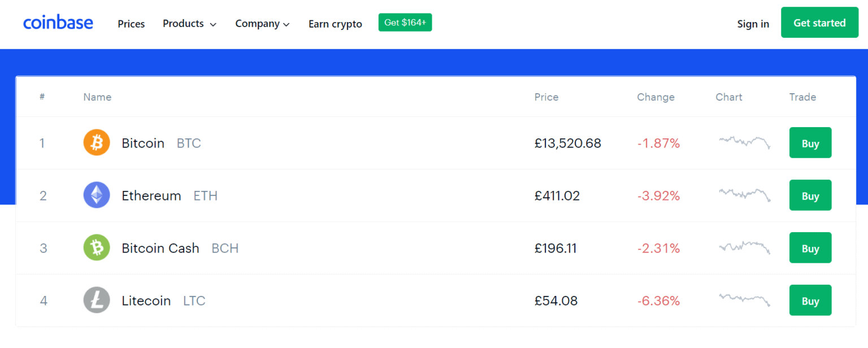The height and width of the screenshot is (348, 868).
Task: Click the Get started button
Action: click(819, 22)
